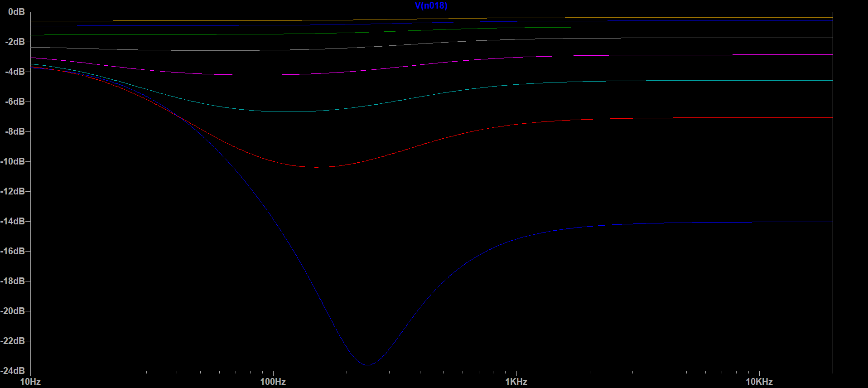Click the -6dB axis label
Screen dimensions: 868x388
pos(15,102)
